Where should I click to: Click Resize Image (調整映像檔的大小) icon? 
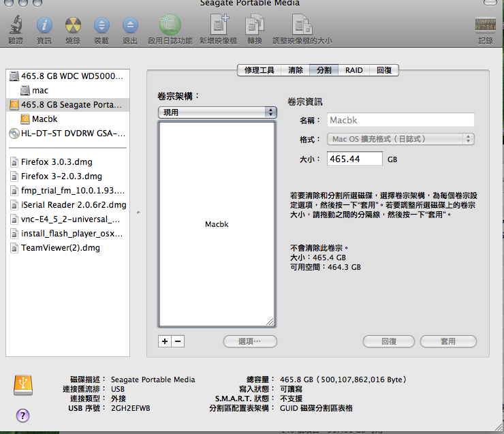(x=302, y=25)
